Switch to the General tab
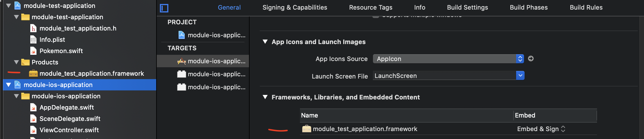Image resolution: width=644 pixels, height=139 pixels. (229, 8)
